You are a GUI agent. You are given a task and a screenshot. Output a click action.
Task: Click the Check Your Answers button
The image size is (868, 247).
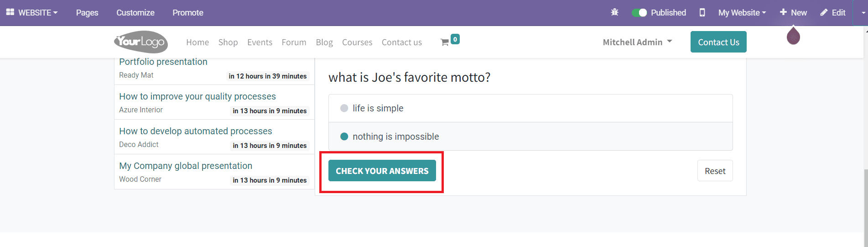point(382,171)
